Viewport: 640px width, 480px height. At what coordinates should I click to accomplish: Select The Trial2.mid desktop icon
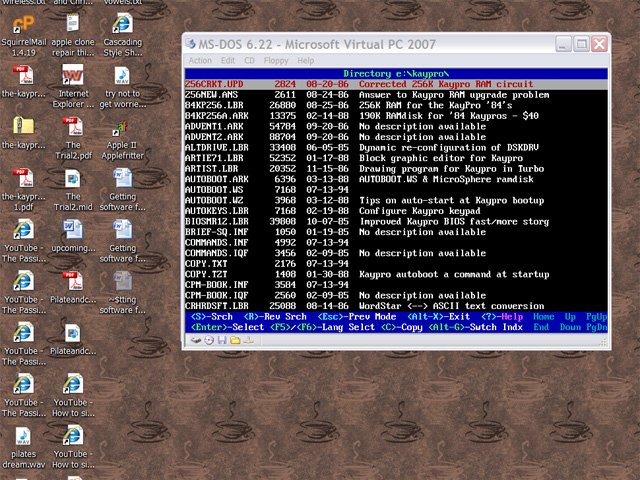(x=73, y=190)
